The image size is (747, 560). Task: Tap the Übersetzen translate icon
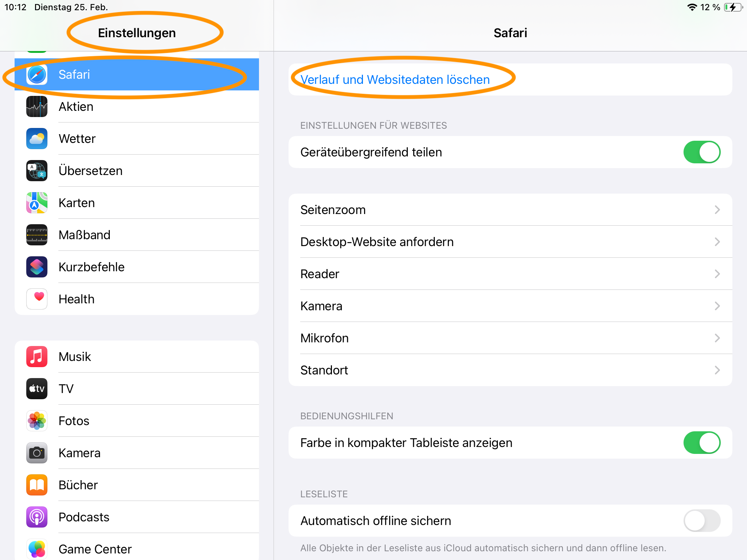tap(37, 171)
